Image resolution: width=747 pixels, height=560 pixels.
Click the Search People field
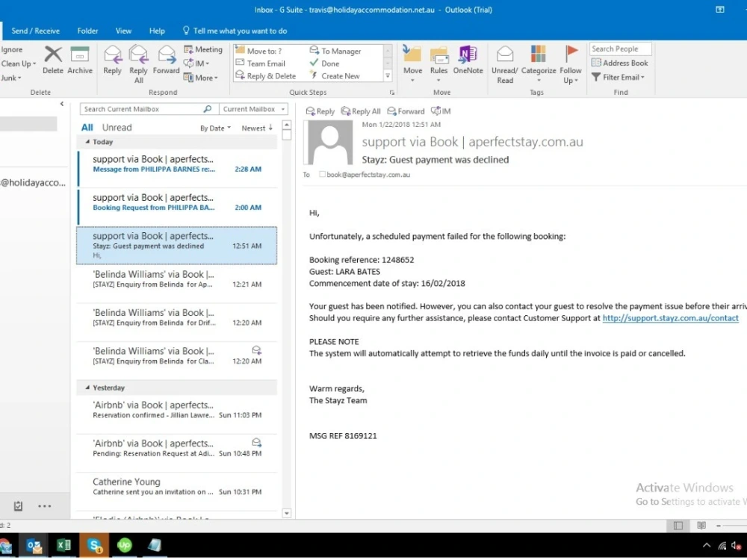coord(620,49)
